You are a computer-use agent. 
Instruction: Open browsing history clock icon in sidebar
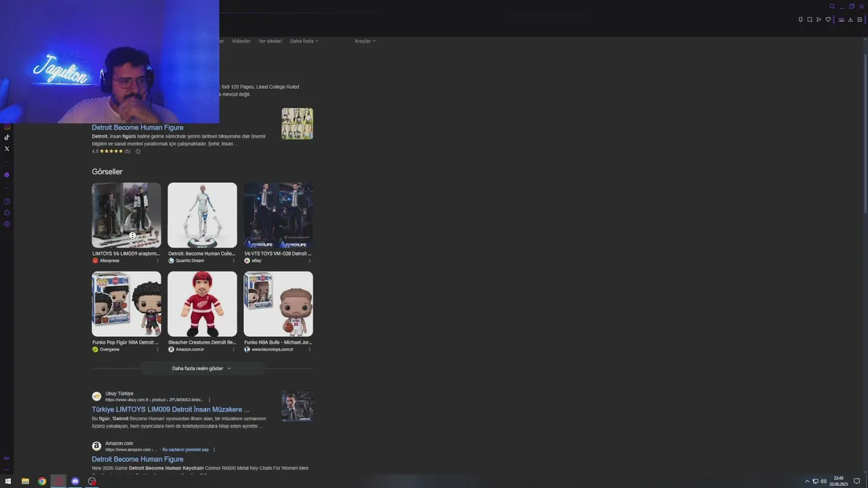tap(7, 201)
